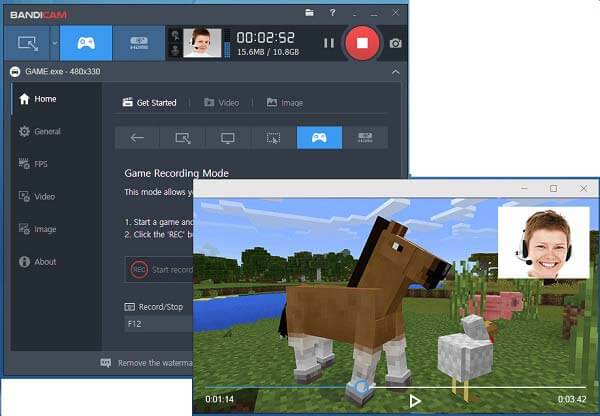600x416 pixels.
Task: Click the back arrow mode button
Action: [x=137, y=137]
